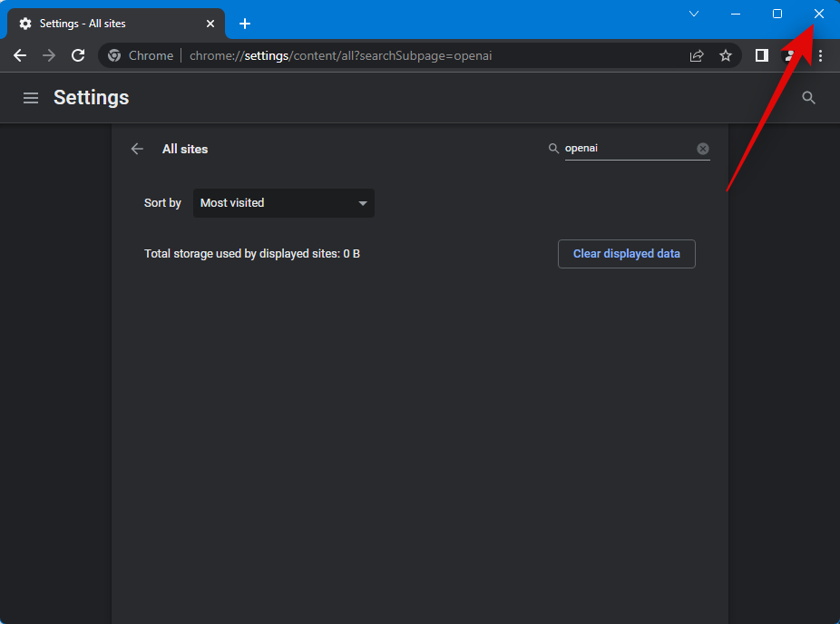Image resolution: width=840 pixels, height=624 pixels.
Task: Open Chrome's side panel
Action: 762,55
